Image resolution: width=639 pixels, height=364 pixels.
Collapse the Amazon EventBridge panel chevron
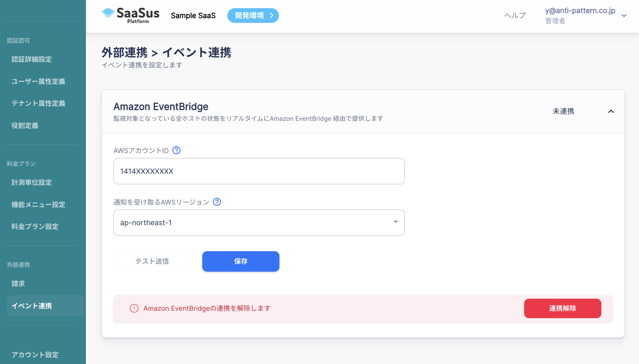pyautogui.click(x=611, y=112)
